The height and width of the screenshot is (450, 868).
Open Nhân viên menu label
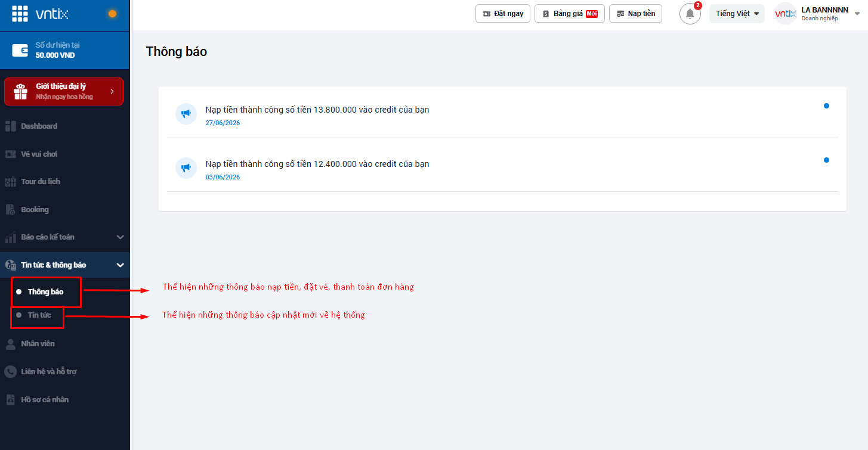point(38,344)
